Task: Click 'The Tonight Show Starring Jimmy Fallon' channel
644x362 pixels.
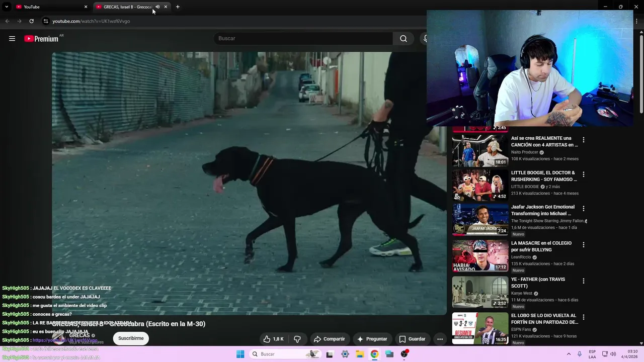Action: [547, 221]
